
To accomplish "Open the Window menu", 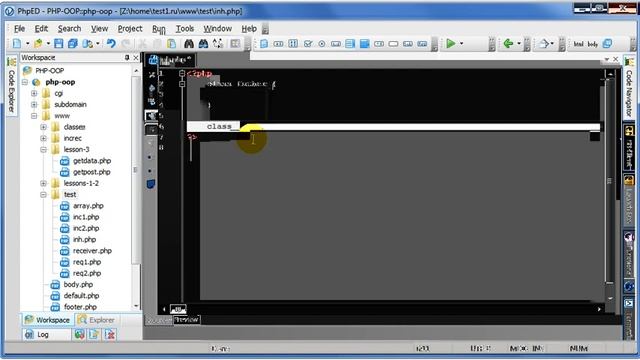I will point(218,29).
